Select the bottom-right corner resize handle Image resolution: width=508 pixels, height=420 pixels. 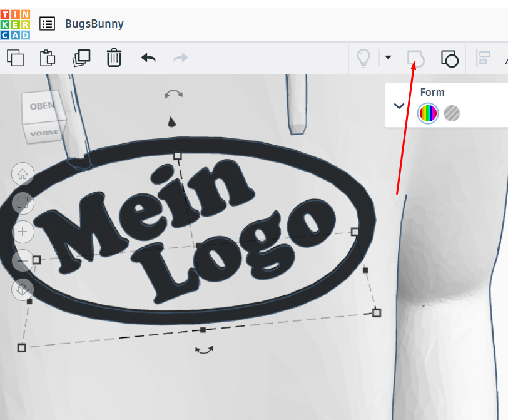coord(377,313)
